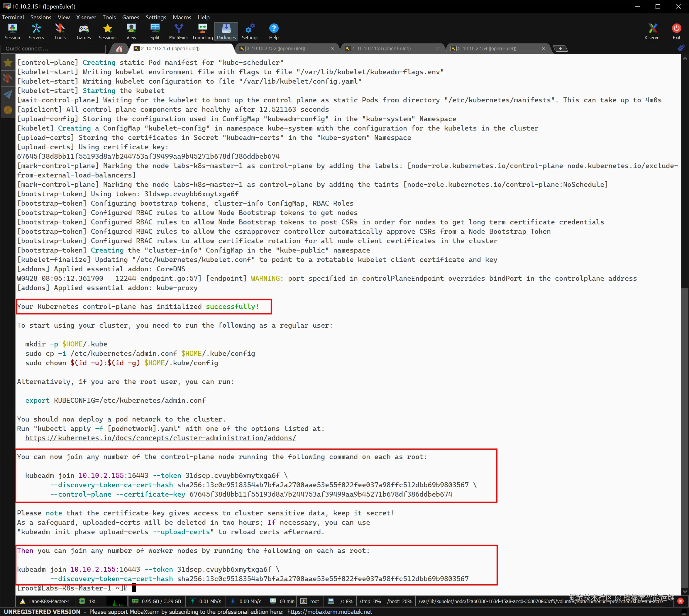Close the 10.10.2.154 session tab

[x=543, y=49]
